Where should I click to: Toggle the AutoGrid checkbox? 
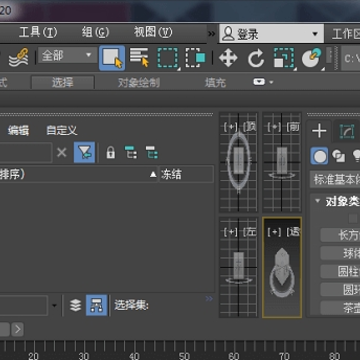(353, 218)
